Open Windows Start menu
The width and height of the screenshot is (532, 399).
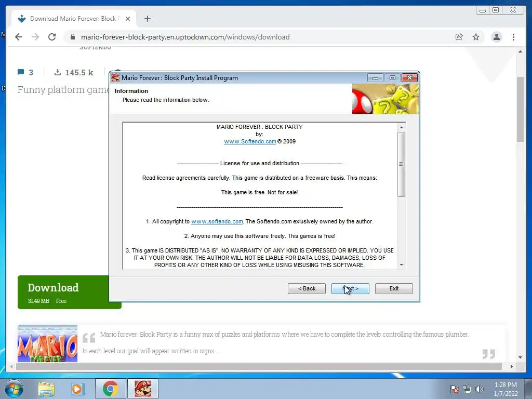(x=14, y=389)
